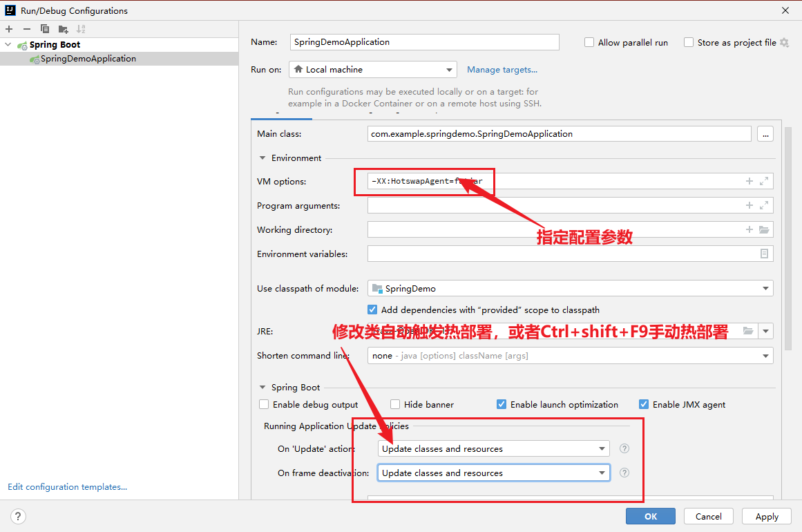Enable Allow parallel run
The width and height of the screenshot is (802, 532).
pos(589,42)
